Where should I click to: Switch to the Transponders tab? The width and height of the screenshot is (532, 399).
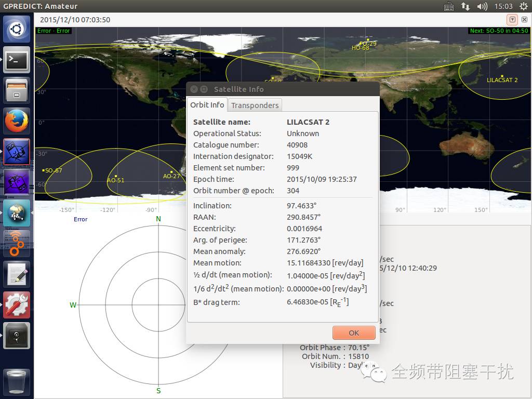[255, 105]
